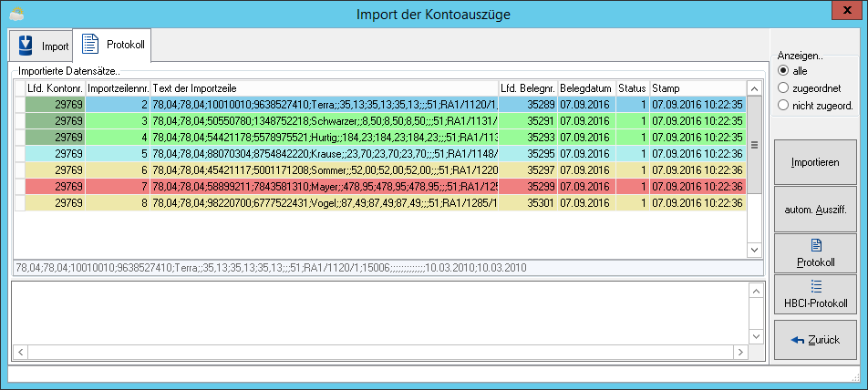This screenshot has width=868, height=390.
Task: Select the row containing 'Sommer'
Action: (380, 169)
